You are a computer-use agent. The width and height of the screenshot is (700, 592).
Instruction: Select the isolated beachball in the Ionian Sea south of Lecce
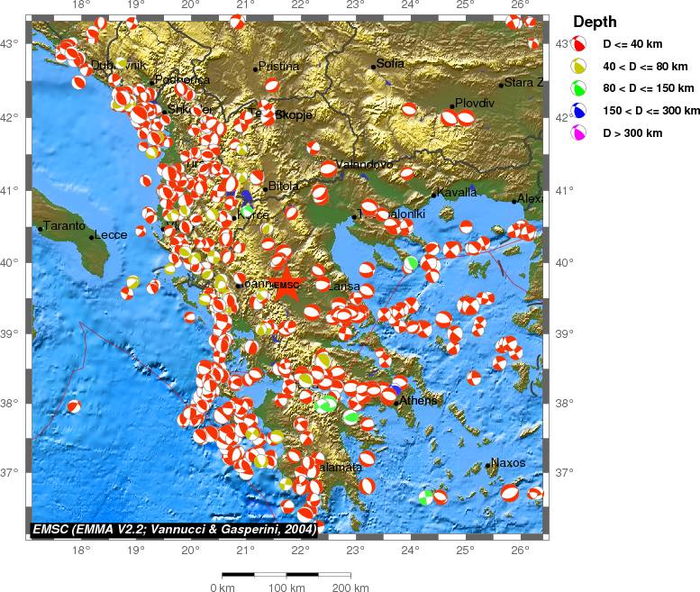[x=74, y=405]
